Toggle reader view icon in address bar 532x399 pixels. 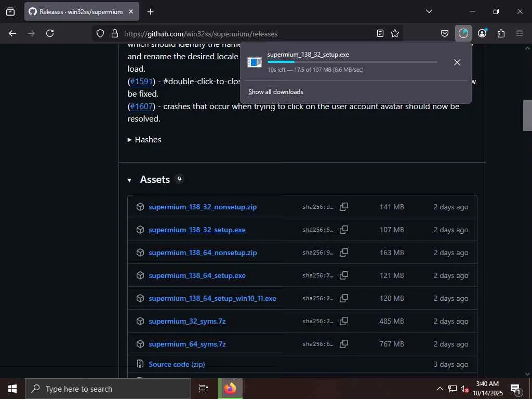380,33
